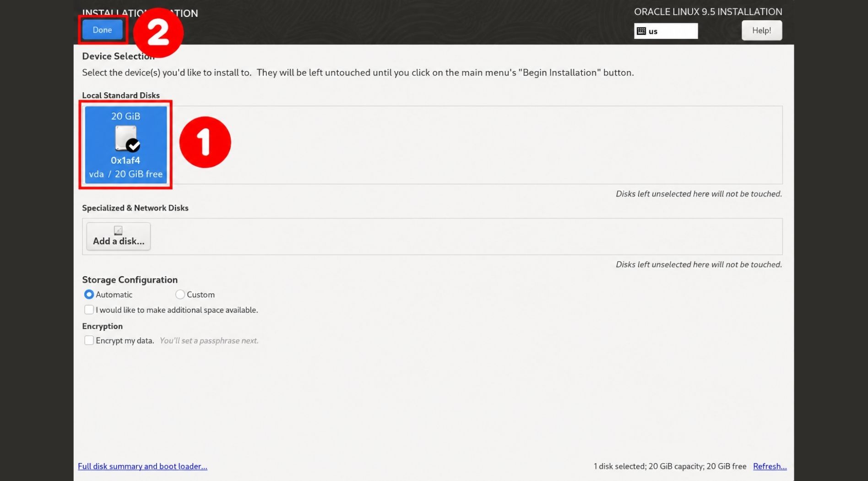Click the Refresh... link
Viewport: 868px width, 481px height.
pyautogui.click(x=770, y=466)
